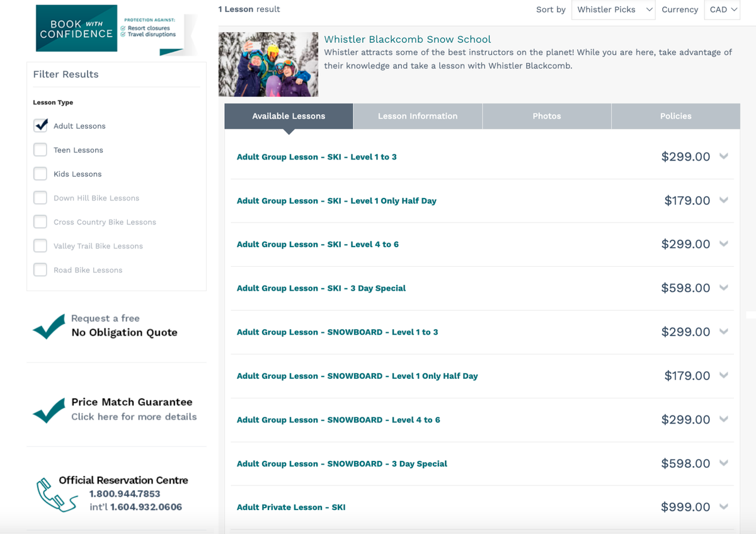
Task: Open the Adult Private Lesson SKI link
Action: tap(291, 507)
